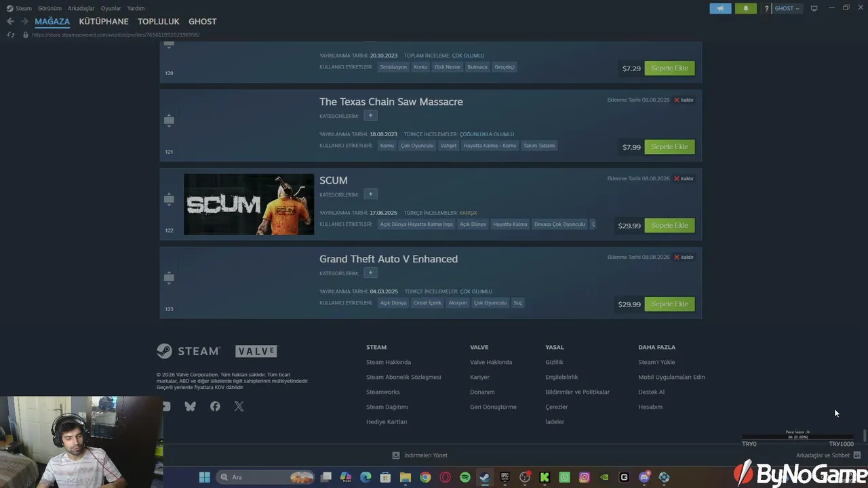Open Steam Abonelik Sözleşmesi link
This screenshot has height=488, width=868.
[x=403, y=377]
